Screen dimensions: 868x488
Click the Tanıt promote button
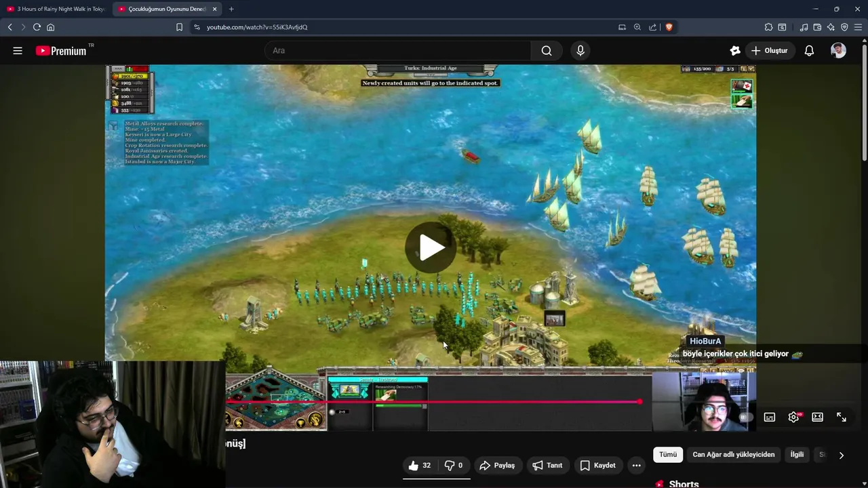547,466
